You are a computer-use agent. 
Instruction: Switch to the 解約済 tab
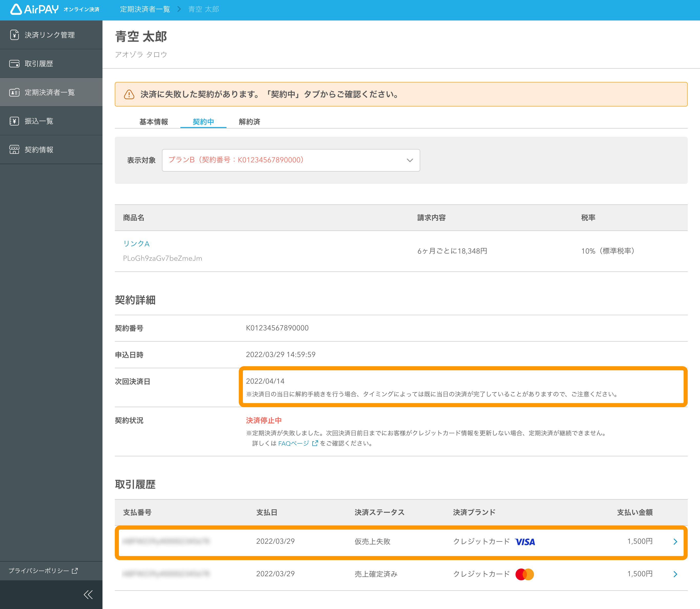pos(249,122)
